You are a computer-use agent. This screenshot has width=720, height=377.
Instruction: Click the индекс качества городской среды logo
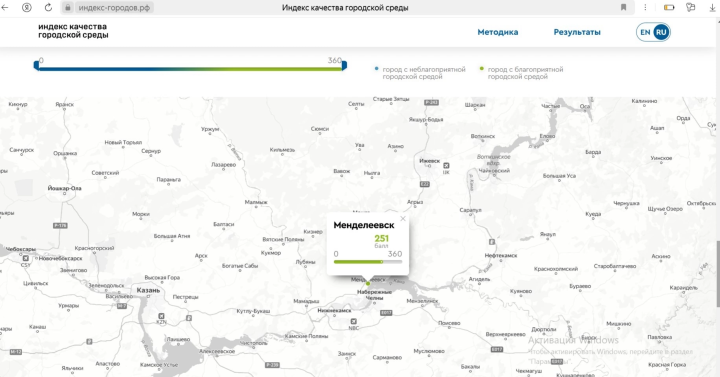[73, 31]
